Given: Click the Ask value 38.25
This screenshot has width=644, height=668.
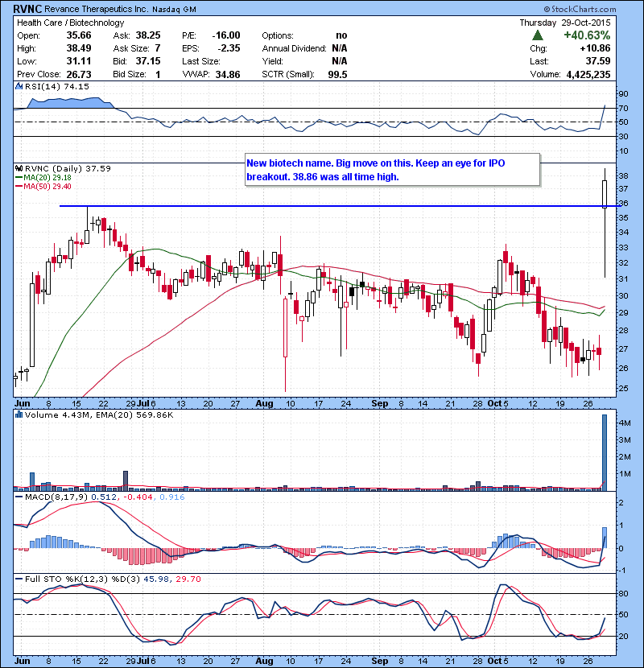Looking at the screenshot, I should click(x=148, y=35).
